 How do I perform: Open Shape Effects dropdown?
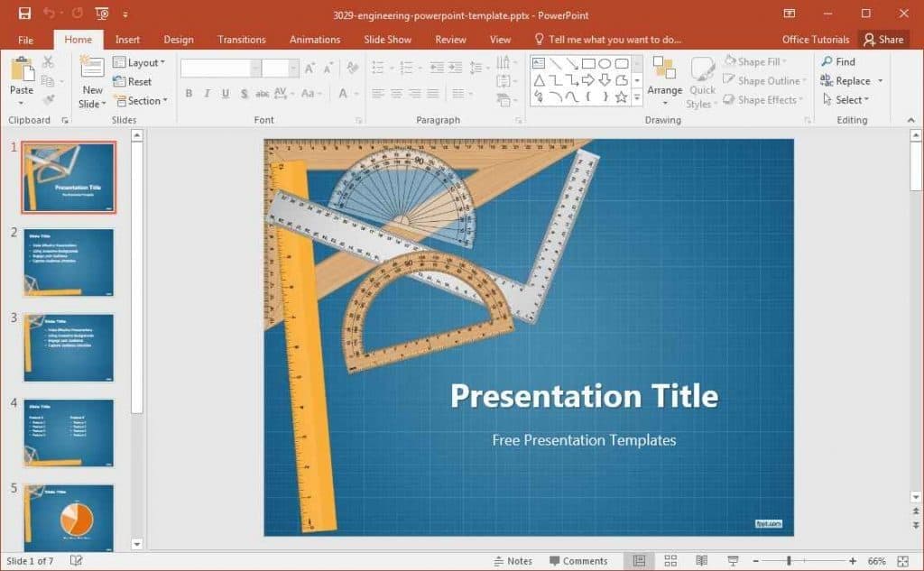coord(763,100)
